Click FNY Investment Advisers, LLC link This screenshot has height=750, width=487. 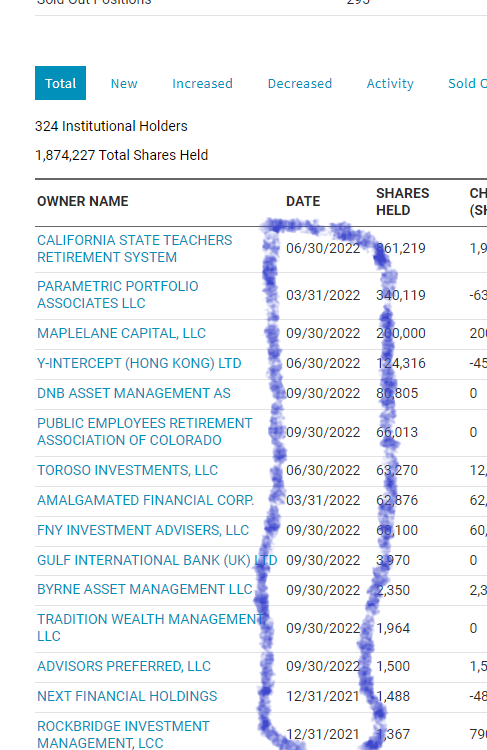[143, 530]
